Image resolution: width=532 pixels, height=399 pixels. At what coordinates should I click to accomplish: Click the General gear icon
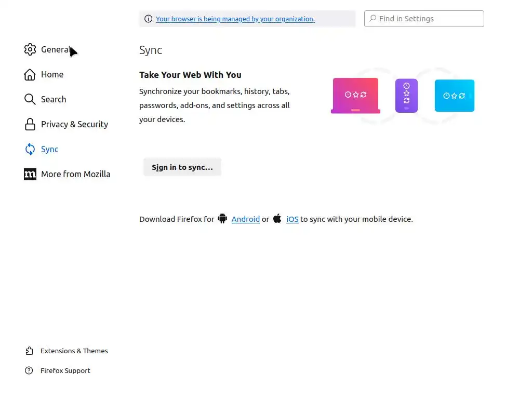pyautogui.click(x=30, y=49)
